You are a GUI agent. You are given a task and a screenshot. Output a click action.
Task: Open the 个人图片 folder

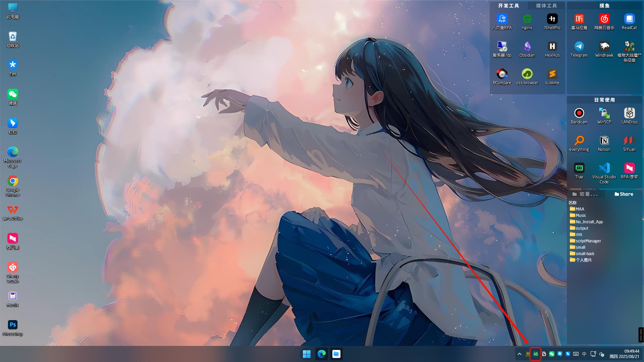pos(581,260)
